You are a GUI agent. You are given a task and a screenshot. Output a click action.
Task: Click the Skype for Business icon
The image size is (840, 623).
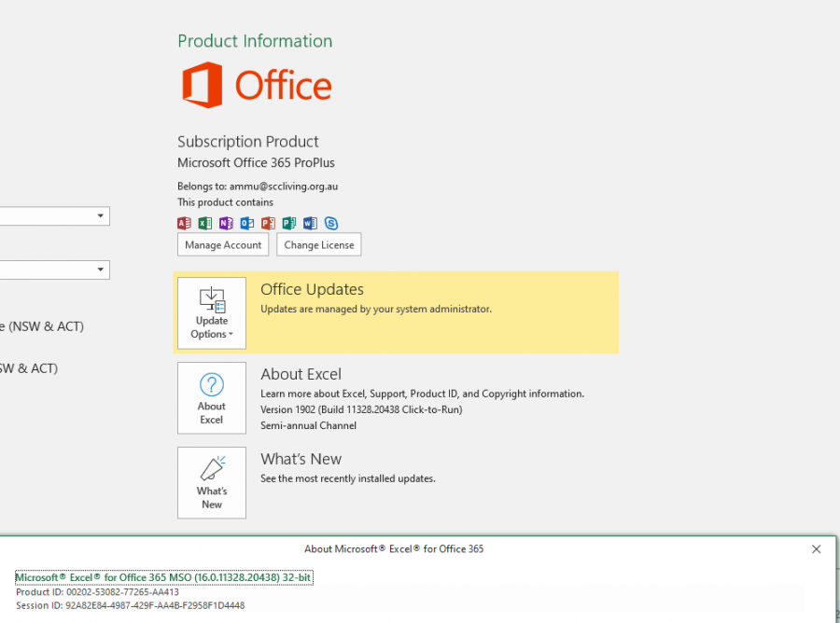pyautogui.click(x=331, y=223)
